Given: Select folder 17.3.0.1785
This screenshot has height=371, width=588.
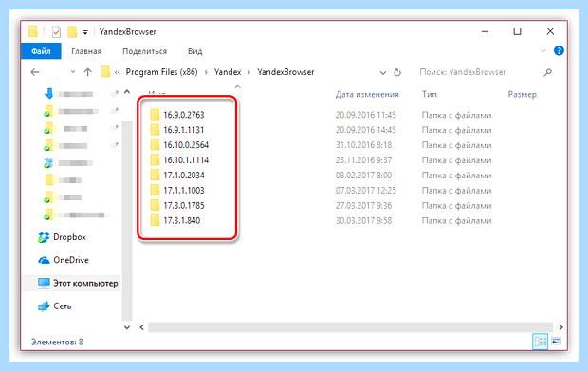Looking at the screenshot, I should [x=184, y=206].
